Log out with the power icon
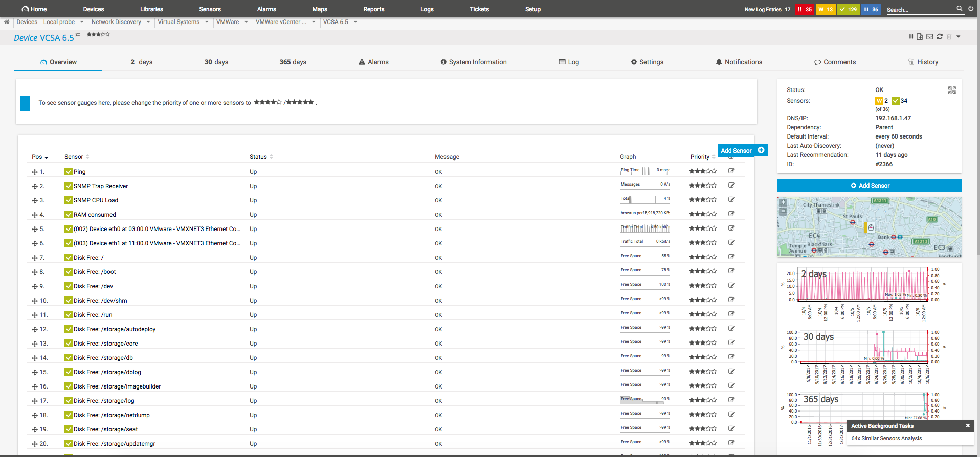This screenshot has width=980, height=457. click(971, 9)
